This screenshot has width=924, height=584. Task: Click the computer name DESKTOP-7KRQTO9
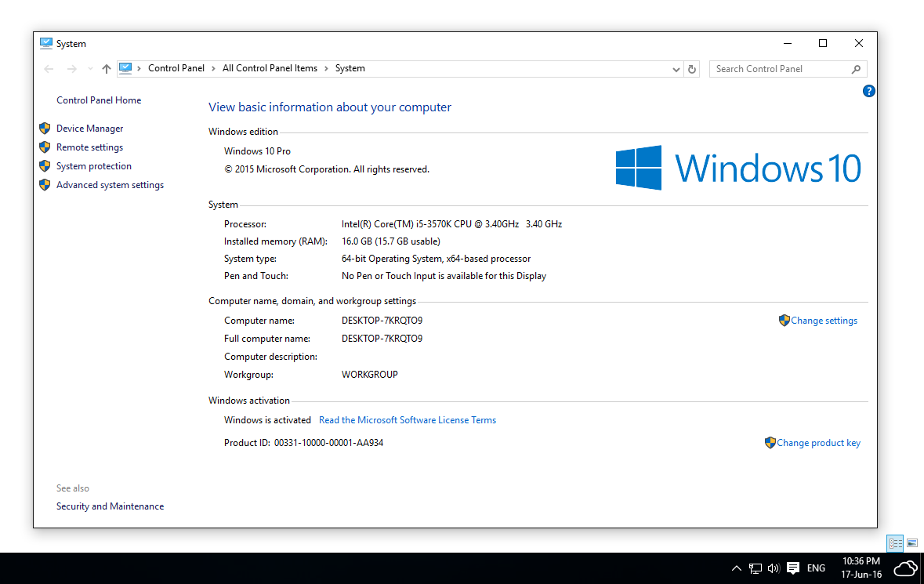coord(382,321)
